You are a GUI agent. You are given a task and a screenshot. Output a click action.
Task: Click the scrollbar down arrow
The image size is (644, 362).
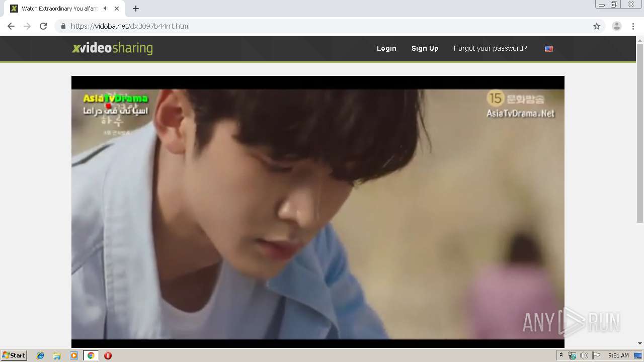640,343
